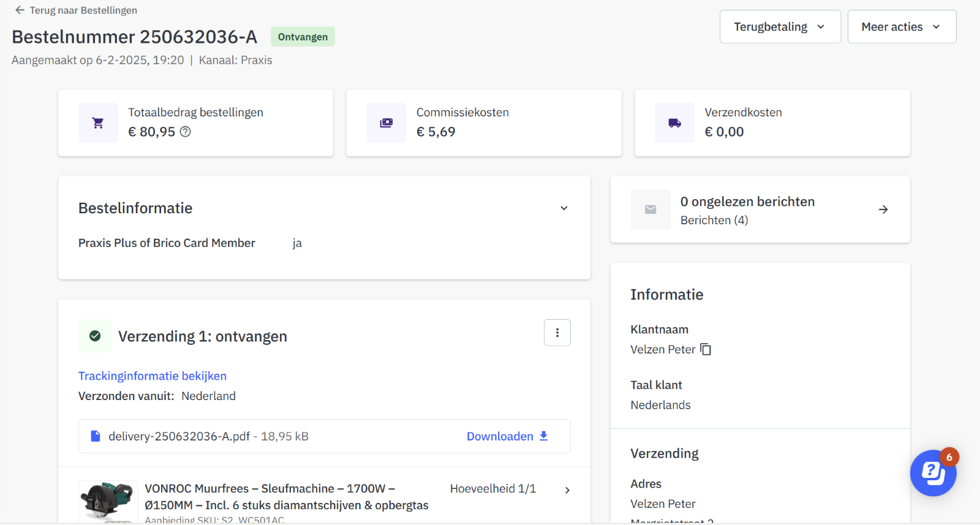Open unread messages panel arrow
The width and height of the screenshot is (980, 525).
pyautogui.click(x=883, y=210)
